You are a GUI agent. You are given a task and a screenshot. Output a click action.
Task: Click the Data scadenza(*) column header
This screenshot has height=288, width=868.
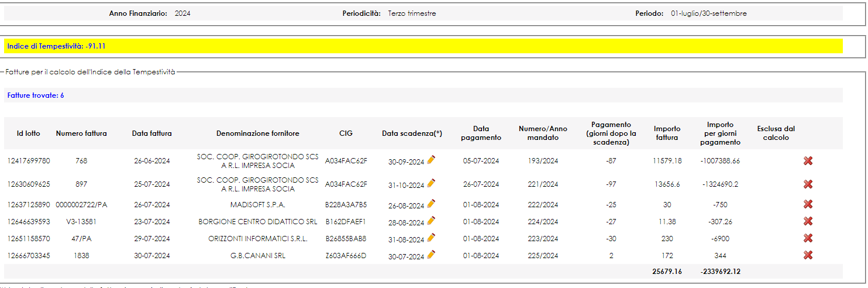click(x=412, y=133)
